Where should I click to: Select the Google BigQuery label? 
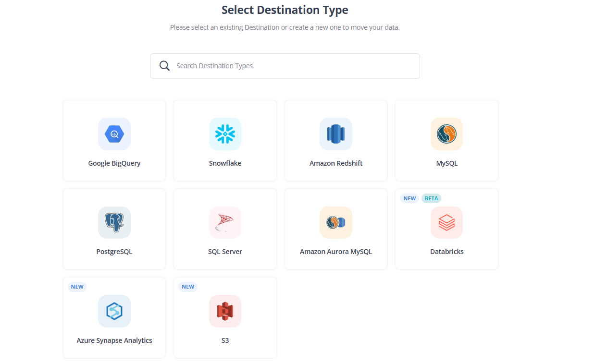[x=114, y=163]
